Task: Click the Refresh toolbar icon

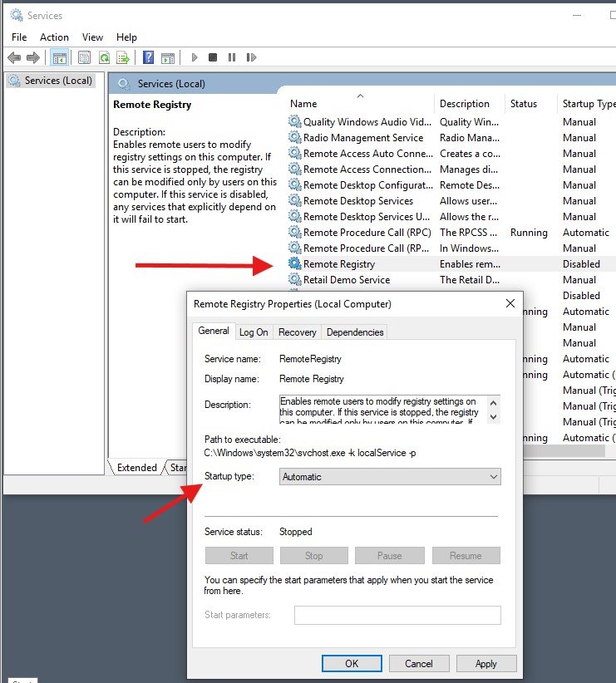Action: 104,57
